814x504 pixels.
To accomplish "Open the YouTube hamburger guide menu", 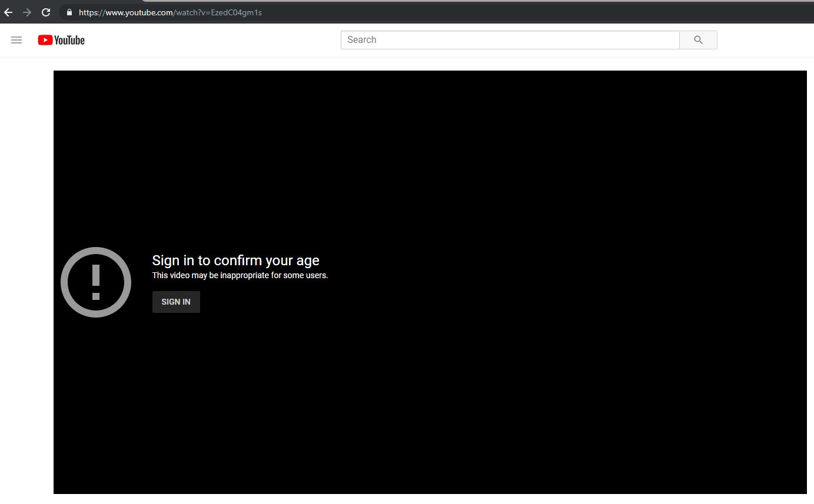I will [x=16, y=40].
